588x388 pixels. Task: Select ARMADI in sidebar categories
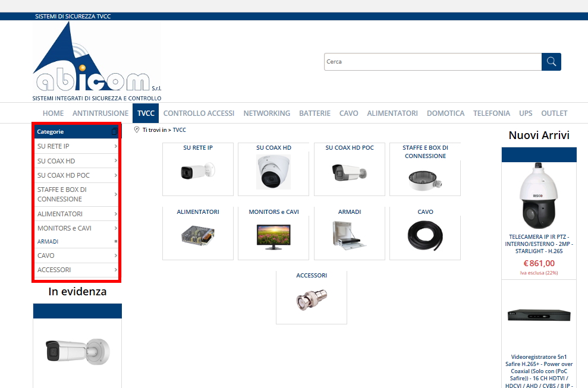[48, 241]
